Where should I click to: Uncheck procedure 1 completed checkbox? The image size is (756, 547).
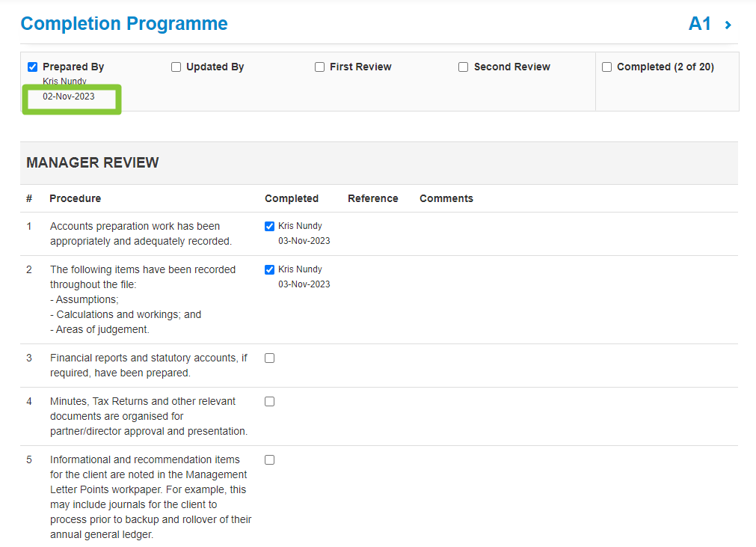pyautogui.click(x=269, y=226)
